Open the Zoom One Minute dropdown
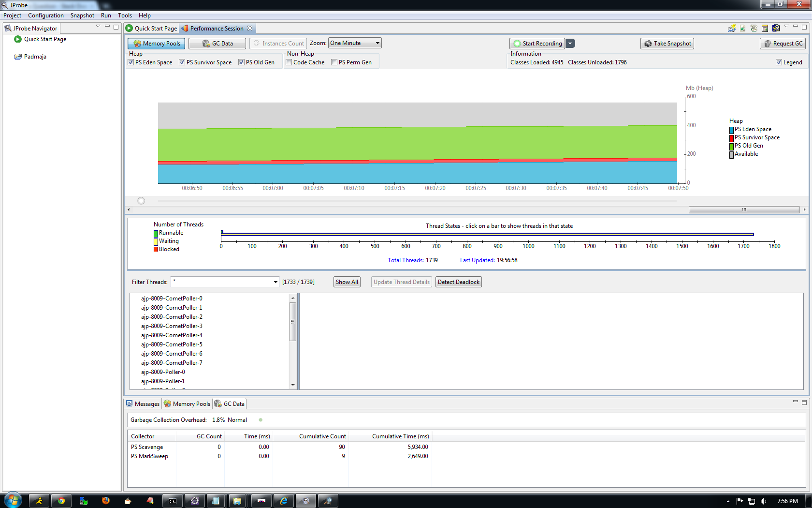The width and height of the screenshot is (812, 508). click(x=355, y=43)
